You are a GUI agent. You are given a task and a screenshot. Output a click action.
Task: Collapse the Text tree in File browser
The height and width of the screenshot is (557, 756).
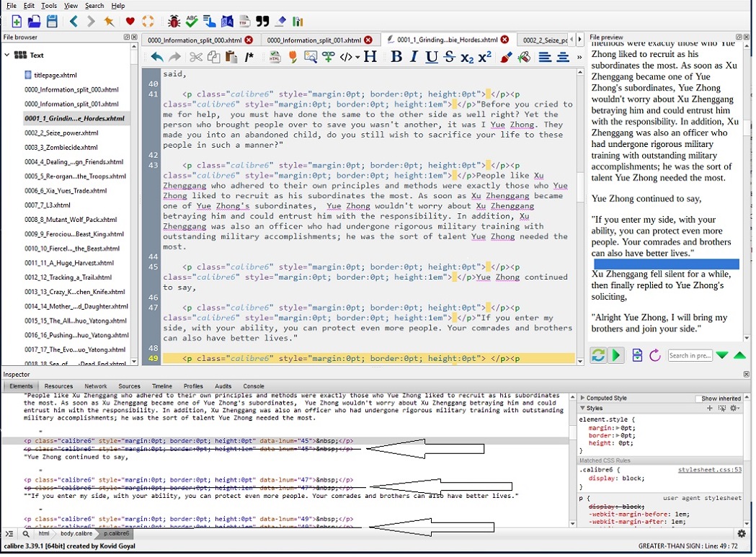tap(7, 55)
